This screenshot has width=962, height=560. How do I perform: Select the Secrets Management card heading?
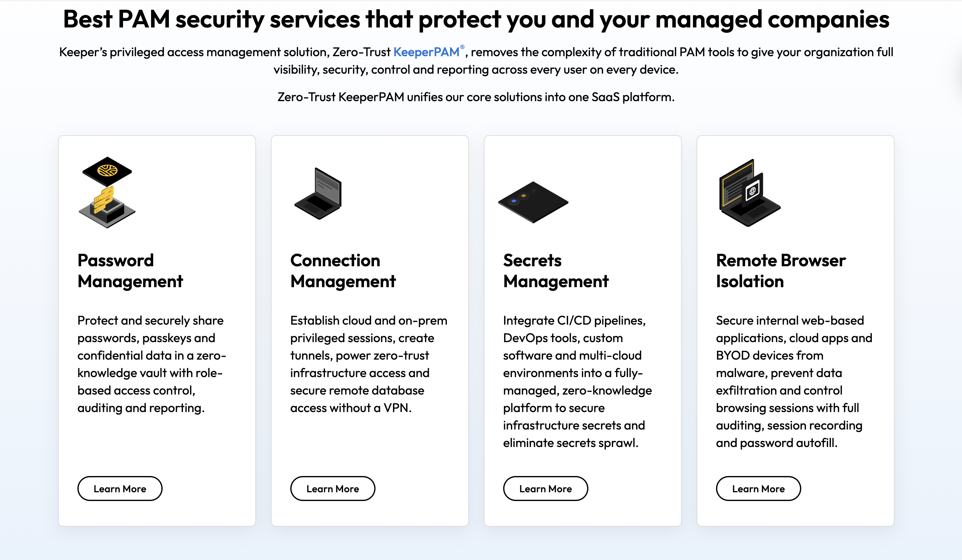(556, 271)
